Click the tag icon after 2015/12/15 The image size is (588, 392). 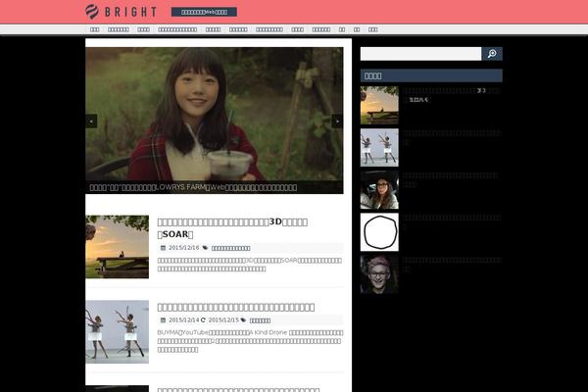(243, 320)
